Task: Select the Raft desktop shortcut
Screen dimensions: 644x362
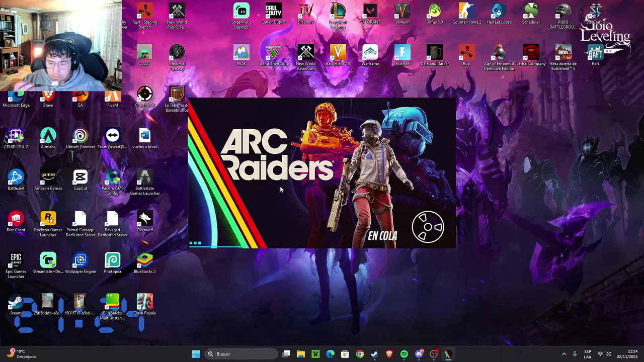Action: point(596,55)
